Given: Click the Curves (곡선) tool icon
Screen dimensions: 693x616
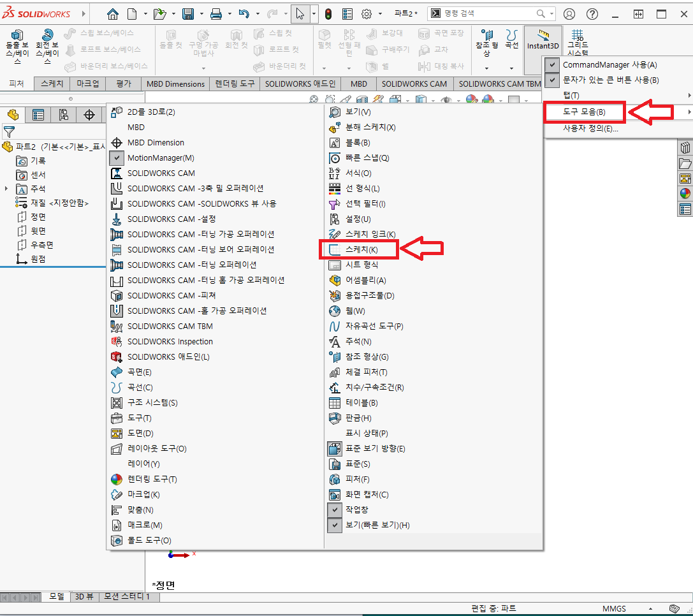Looking at the screenshot, I should click(x=512, y=40).
